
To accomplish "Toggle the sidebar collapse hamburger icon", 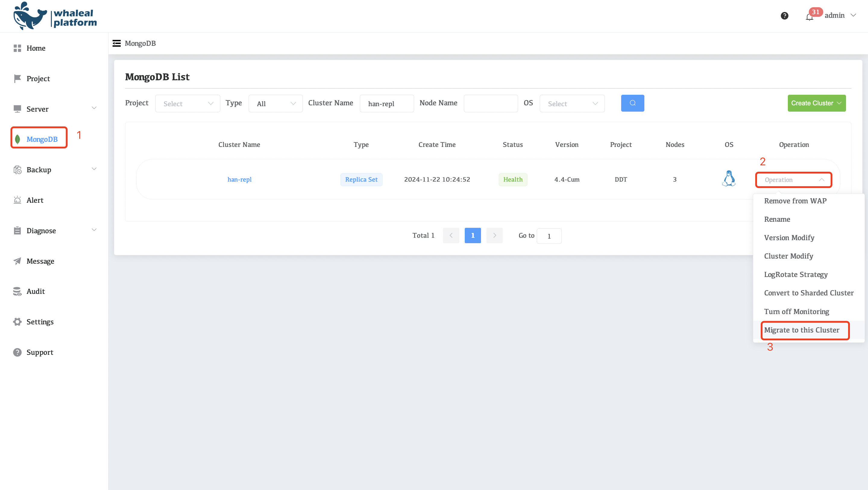I will 117,43.
